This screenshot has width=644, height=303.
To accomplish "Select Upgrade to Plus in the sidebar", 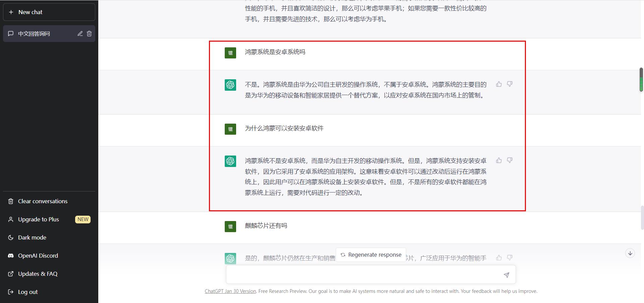I will coord(38,219).
